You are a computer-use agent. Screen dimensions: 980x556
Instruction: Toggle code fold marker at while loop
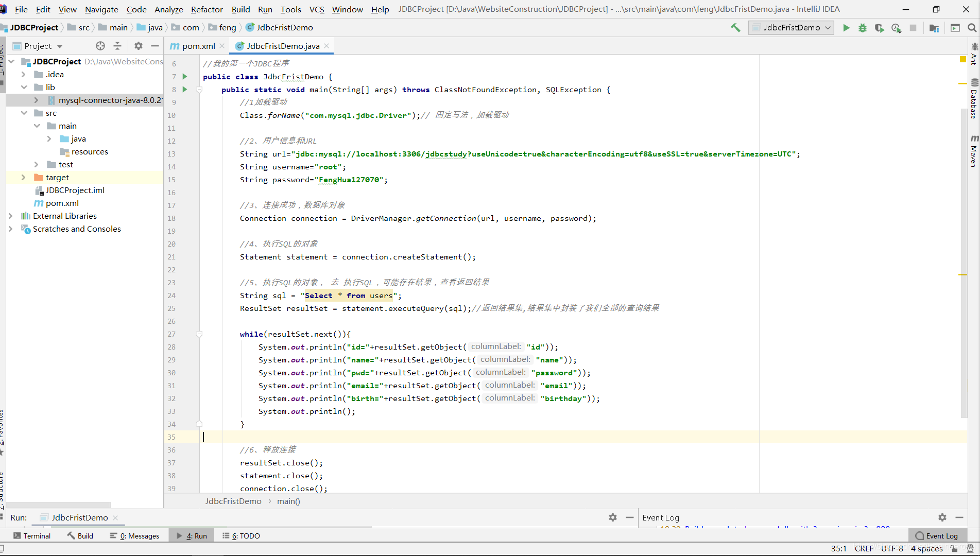point(199,334)
